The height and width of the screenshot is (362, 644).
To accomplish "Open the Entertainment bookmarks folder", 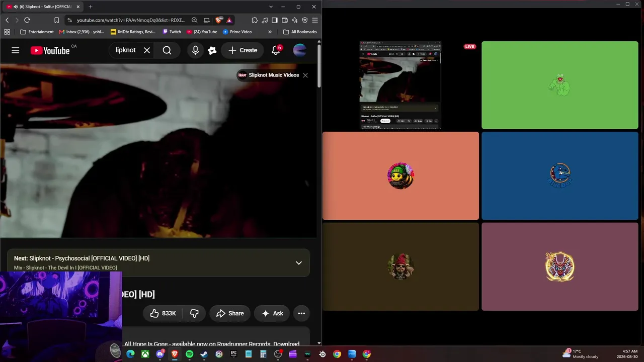I will 37,32.
